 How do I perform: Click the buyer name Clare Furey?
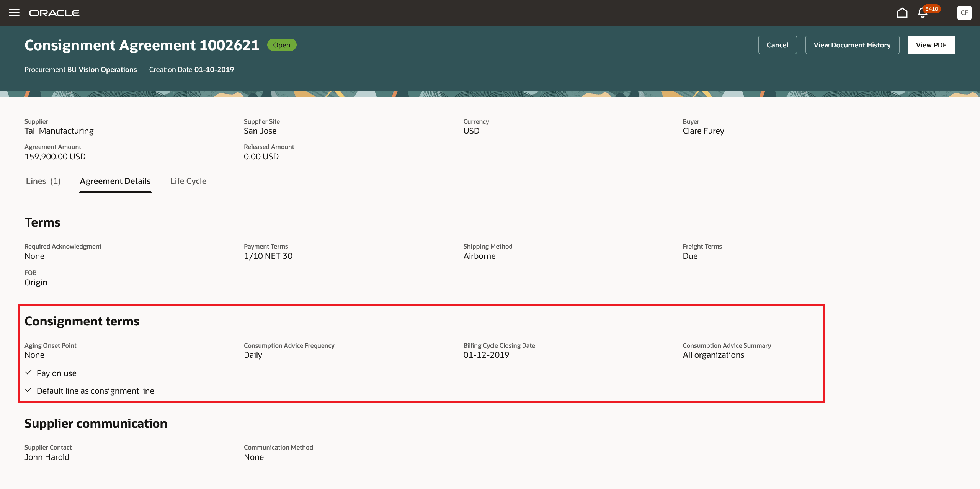coord(703,131)
